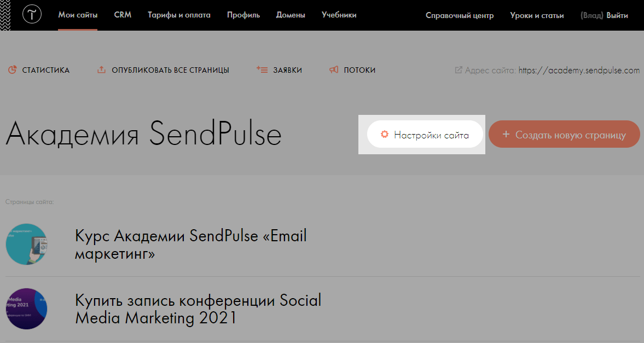Open Уроки и статьи link
The height and width of the screenshot is (343, 644).
[x=537, y=15]
